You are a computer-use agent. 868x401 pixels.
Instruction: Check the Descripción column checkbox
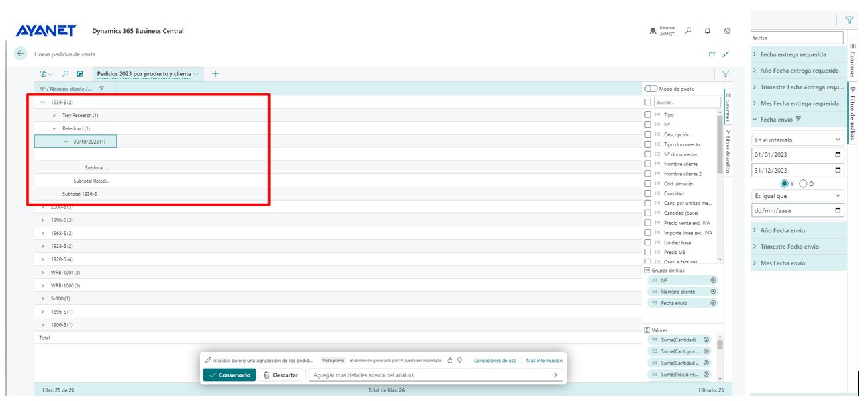[x=648, y=134]
